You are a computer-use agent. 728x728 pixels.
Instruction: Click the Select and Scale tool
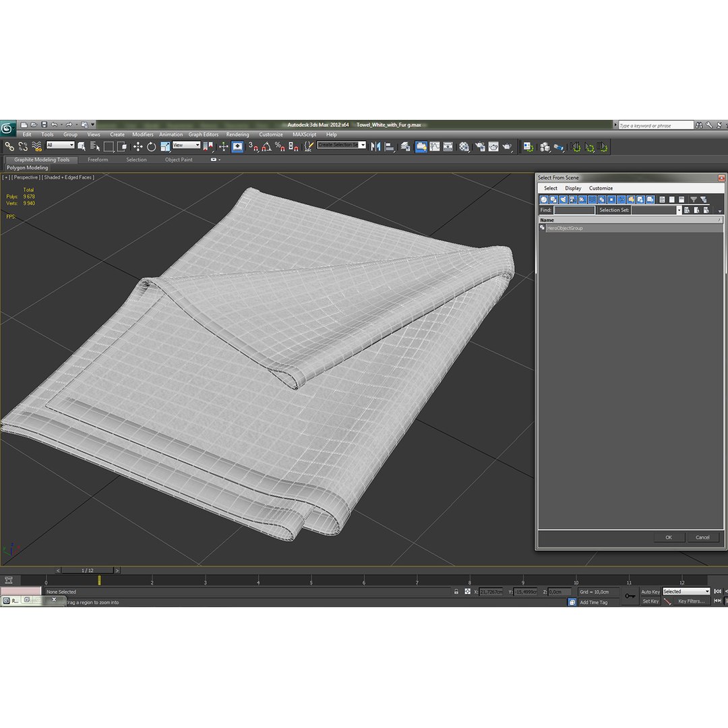165,147
